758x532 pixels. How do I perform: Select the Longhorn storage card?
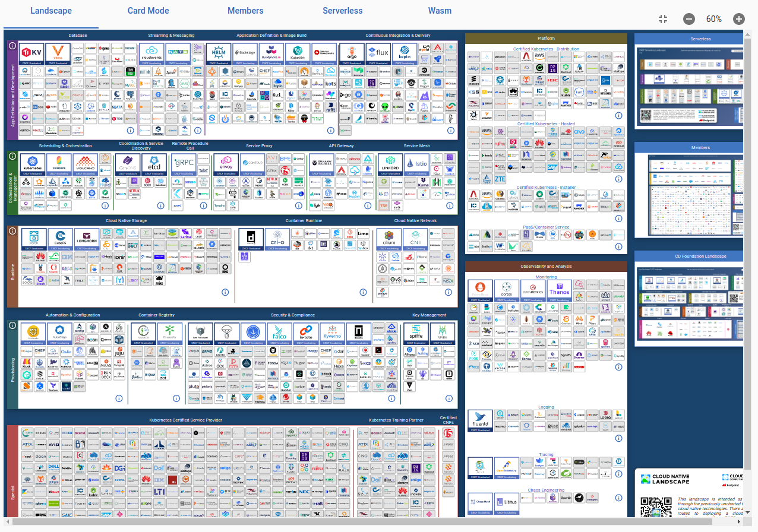(86, 239)
